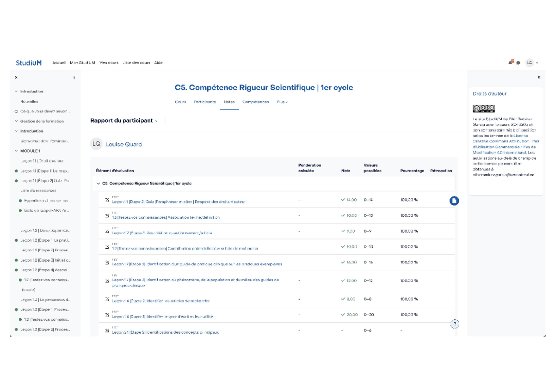
Task: Open the notifications bell icon
Action: 511,62
